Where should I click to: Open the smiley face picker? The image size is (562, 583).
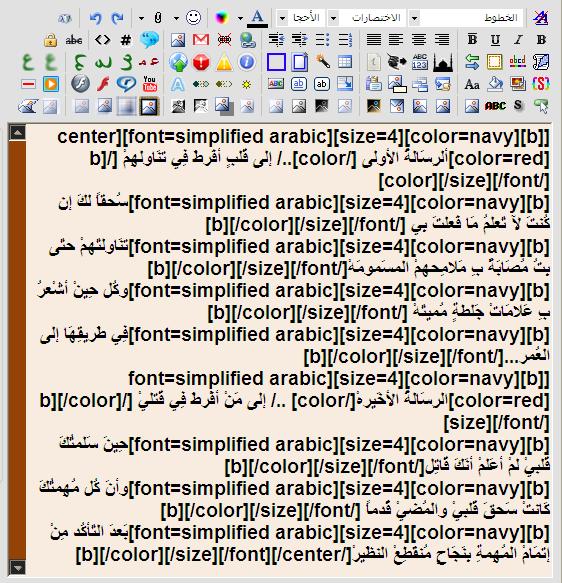(193, 17)
